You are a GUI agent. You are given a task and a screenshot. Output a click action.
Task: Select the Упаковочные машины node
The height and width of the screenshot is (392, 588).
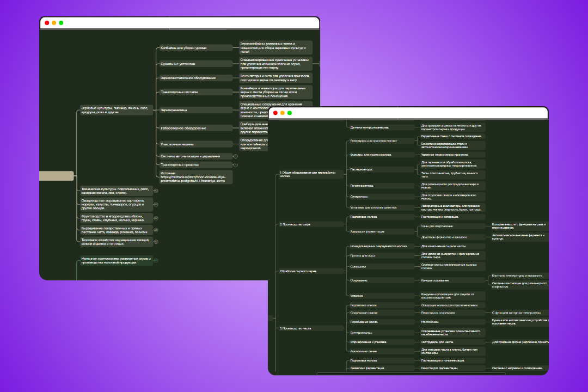pyautogui.click(x=196, y=144)
